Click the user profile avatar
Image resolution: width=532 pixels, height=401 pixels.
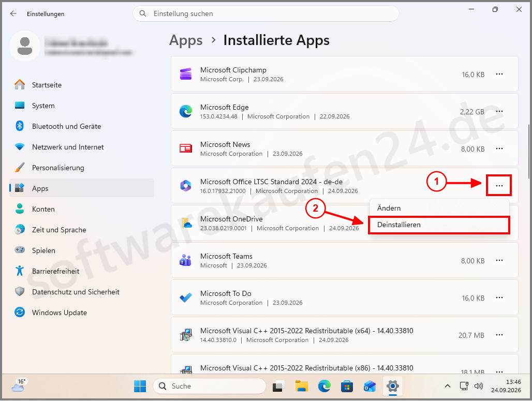point(25,46)
